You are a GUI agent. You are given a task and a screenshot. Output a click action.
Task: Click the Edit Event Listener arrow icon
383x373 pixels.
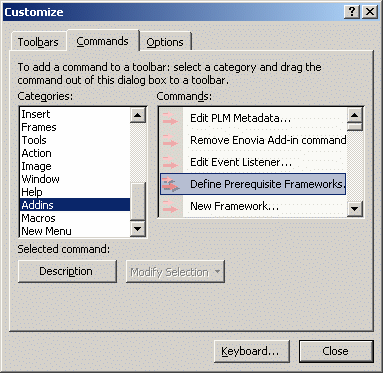[170, 162]
